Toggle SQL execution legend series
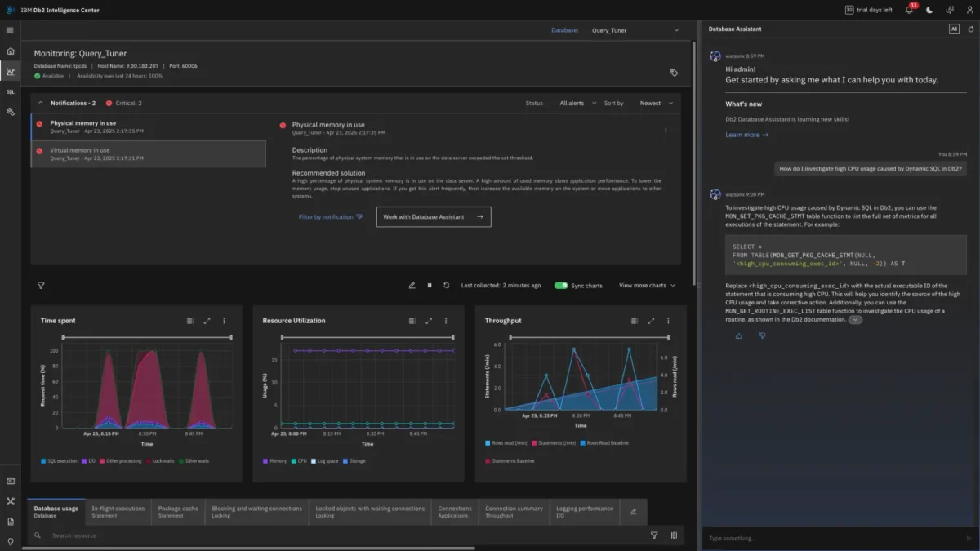The width and height of the screenshot is (980, 551). pos(58,461)
